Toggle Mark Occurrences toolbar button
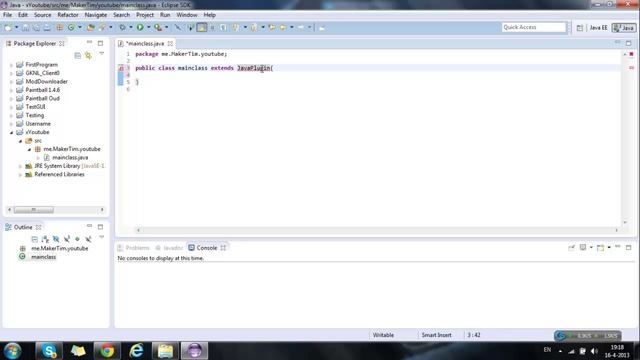 click(202, 27)
